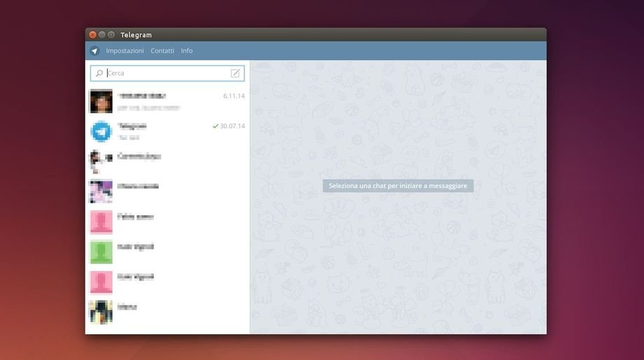This screenshot has height=360, width=644.
Task: Close the Telegram window
Action: tap(92, 35)
